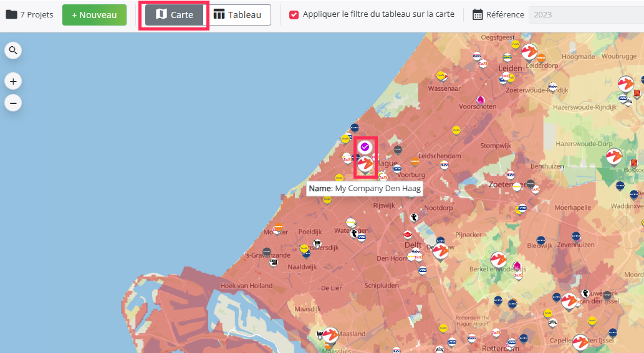The width and height of the screenshot is (644, 353).
Task: Click the large red marker at Hazerswoude-Dorp
Action: point(614,157)
